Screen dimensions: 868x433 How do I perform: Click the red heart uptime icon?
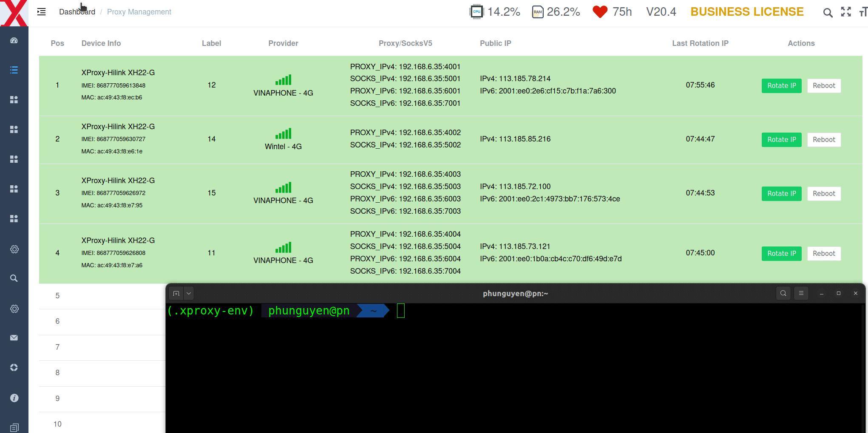(x=600, y=12)
